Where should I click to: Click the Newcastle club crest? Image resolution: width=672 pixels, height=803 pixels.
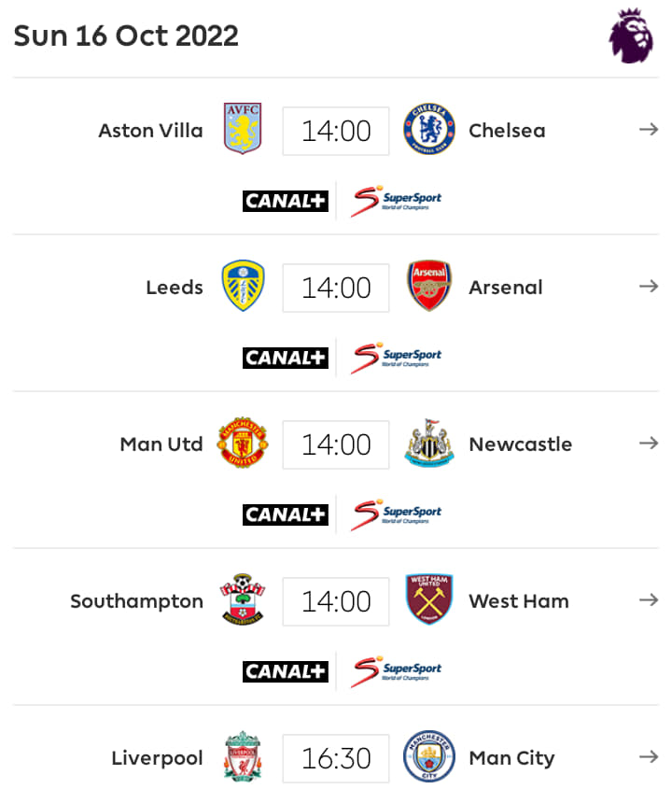(x=429, y=444)
